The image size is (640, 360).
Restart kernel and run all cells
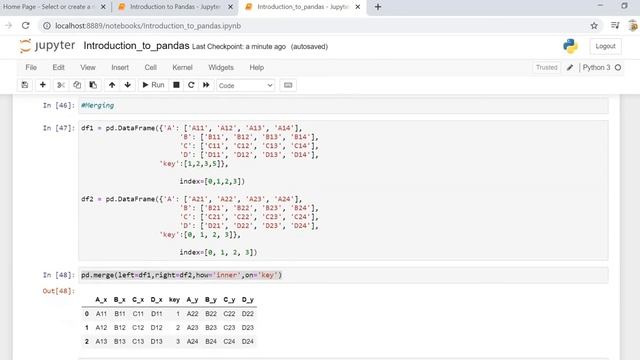[x=206, y=85]
